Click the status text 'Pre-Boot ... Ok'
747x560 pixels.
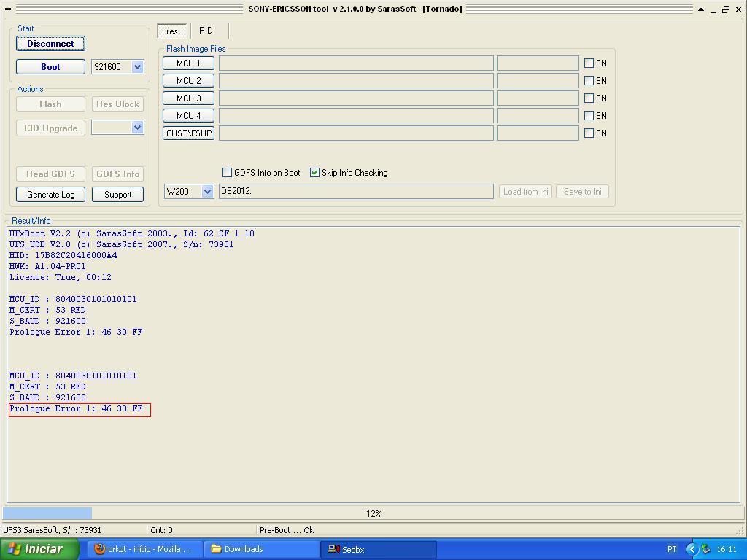click(286, 530)
